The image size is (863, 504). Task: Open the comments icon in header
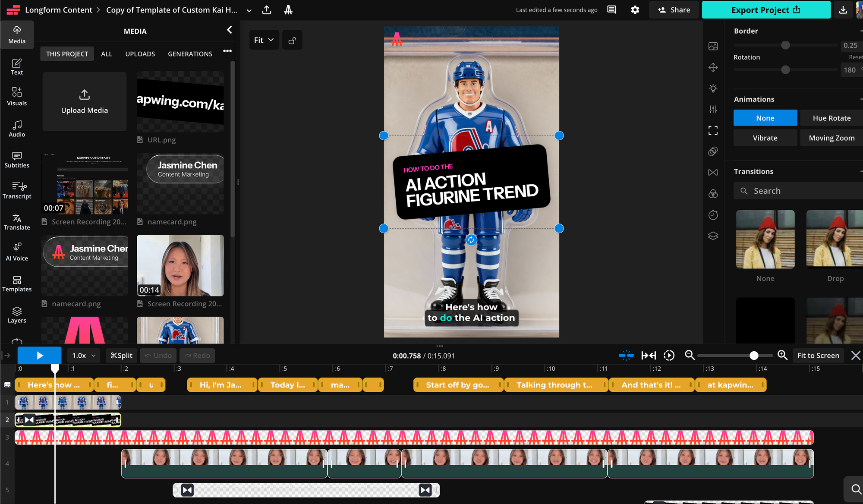coord(611,10)
